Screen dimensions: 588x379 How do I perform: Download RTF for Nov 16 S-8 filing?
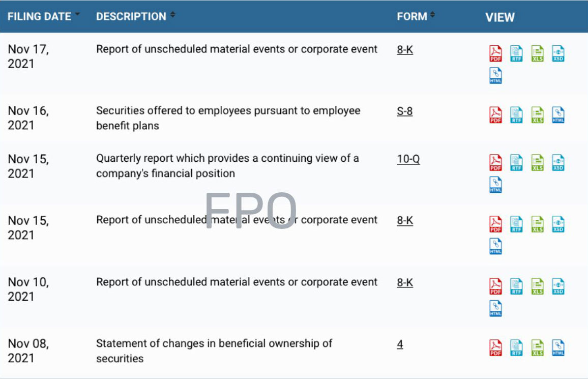(516, 115)
